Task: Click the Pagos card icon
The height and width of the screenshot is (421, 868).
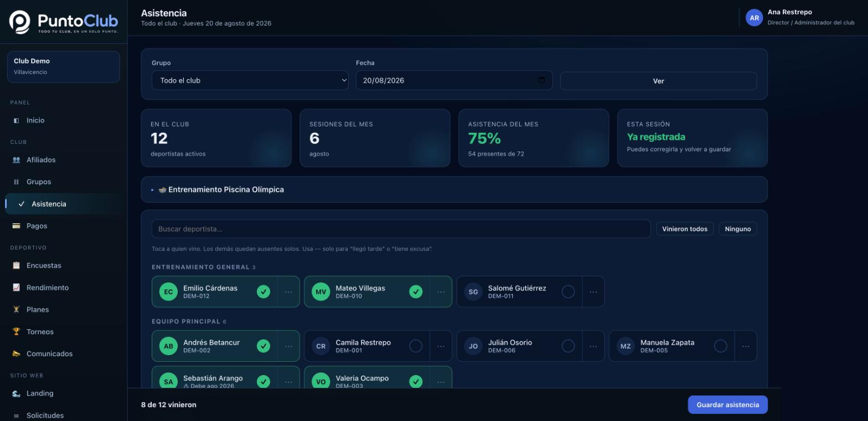Action: (x=16, y=226)
